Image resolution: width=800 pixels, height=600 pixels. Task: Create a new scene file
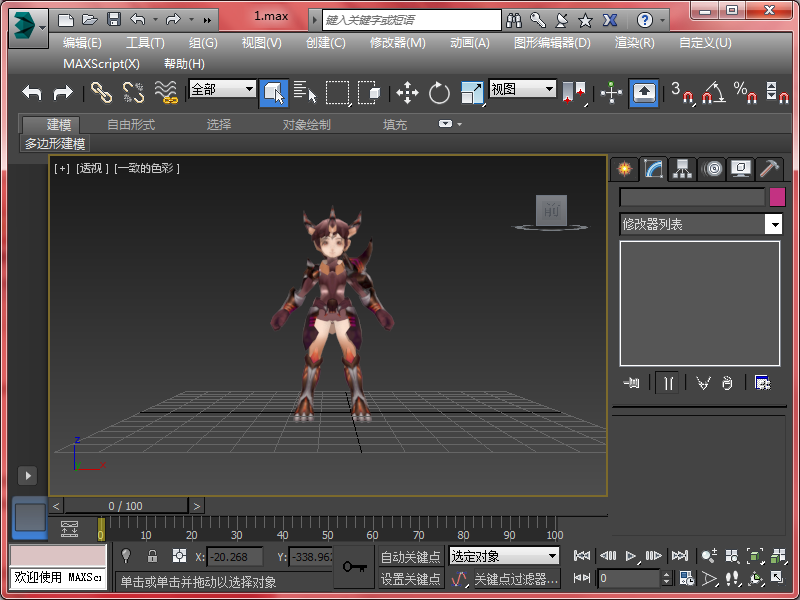[x=66, y=20]
